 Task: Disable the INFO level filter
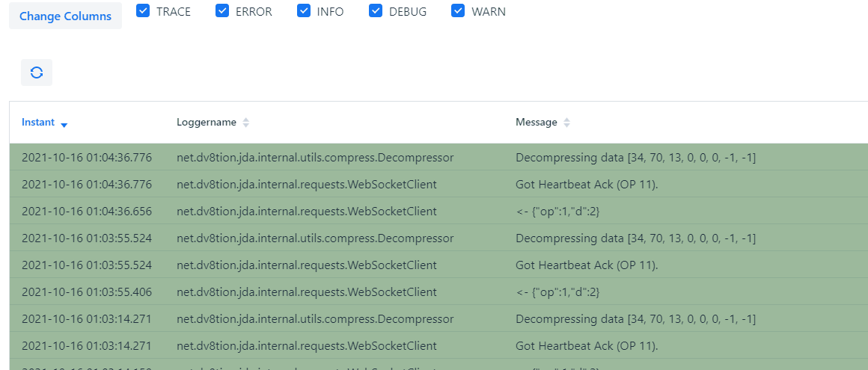pyautogui.click(x=304, y=11)
